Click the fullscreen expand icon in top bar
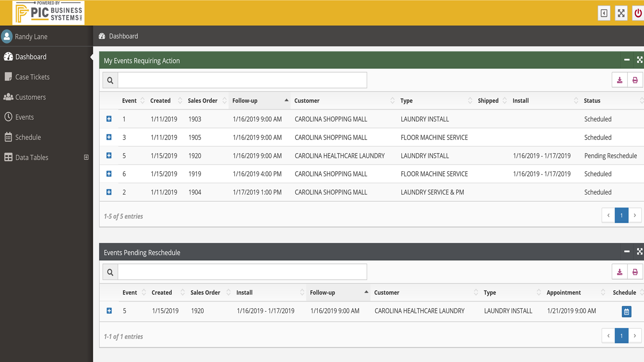 pyautogui.click(x=621, y=13)
